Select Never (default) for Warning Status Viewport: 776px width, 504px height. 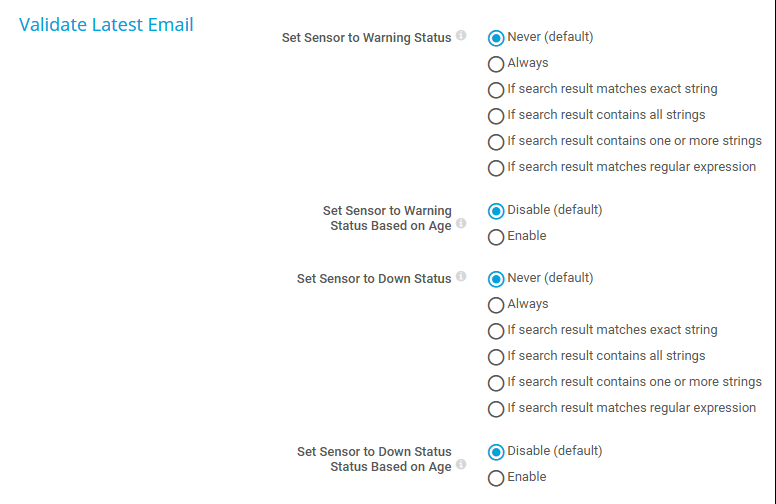495,38
